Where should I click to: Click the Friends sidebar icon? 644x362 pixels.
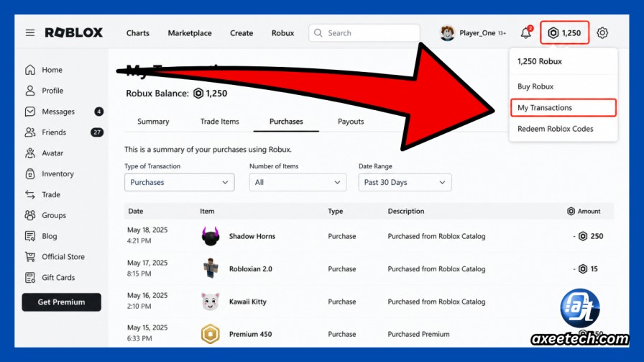[30, 132]
